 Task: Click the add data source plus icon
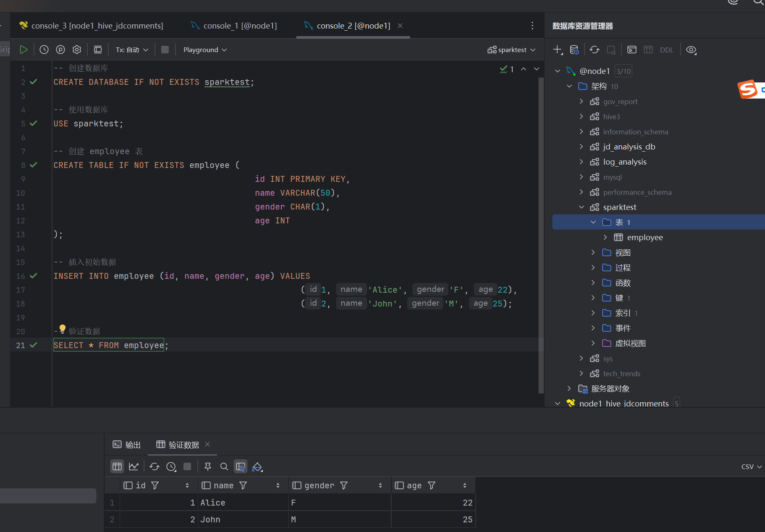[x=557, y=50]
